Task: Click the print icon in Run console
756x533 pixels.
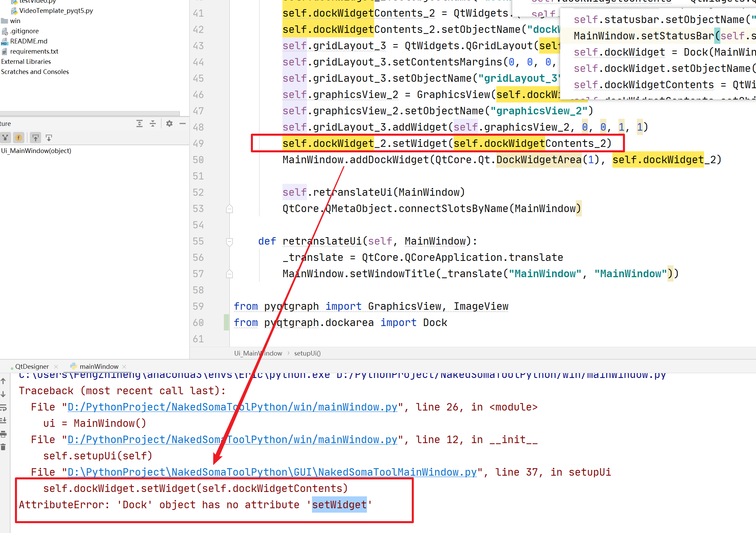Action: 3,434
